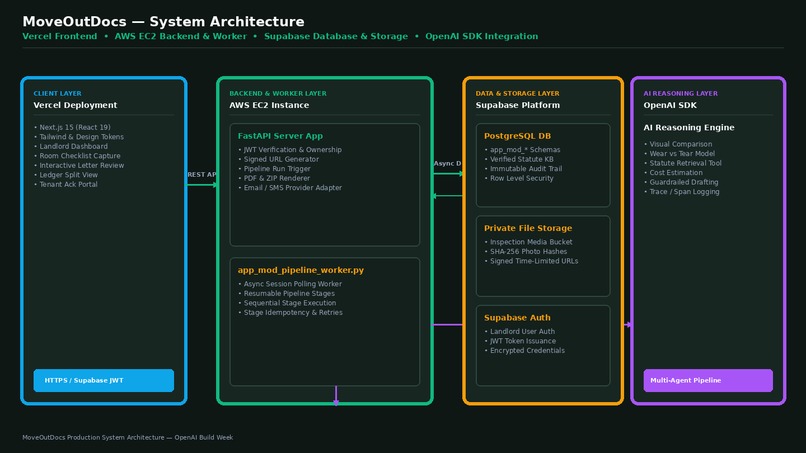Click 'Sequential Stage Execution' bullet

point(287,303)
